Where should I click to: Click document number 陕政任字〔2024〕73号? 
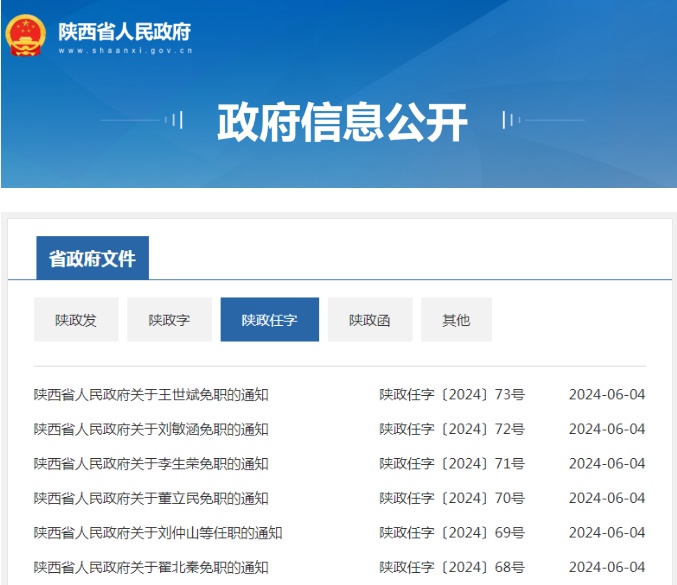pos(451,395)
